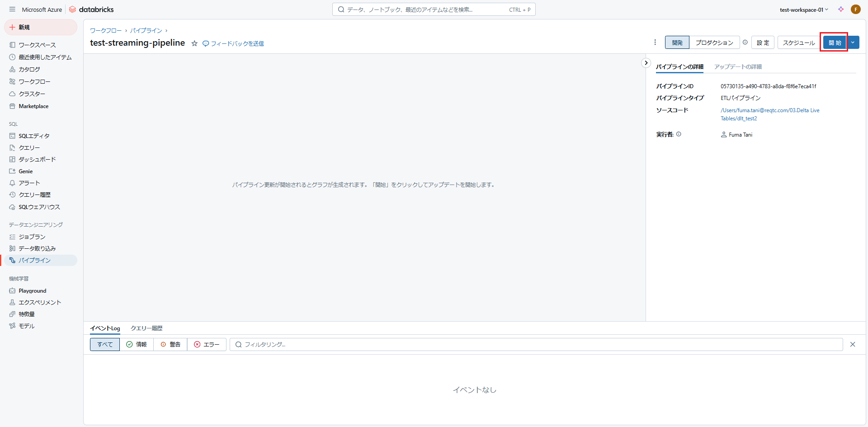
Task: Click the ワークフロー breadcrumb
Action: point(106,30)
